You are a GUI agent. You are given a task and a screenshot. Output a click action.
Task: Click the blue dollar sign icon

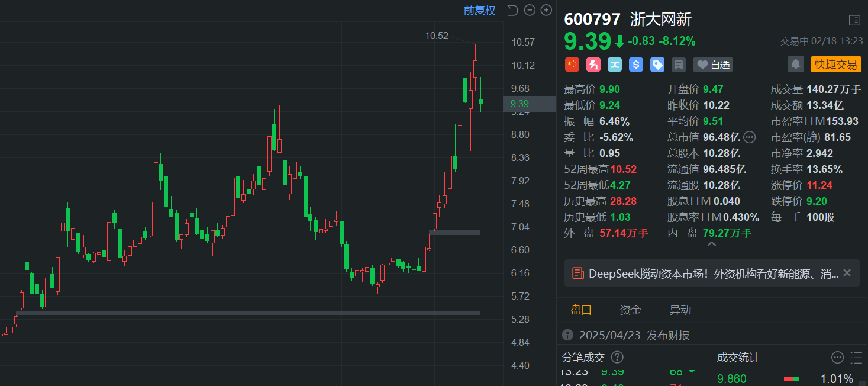(x=636, y=65)
